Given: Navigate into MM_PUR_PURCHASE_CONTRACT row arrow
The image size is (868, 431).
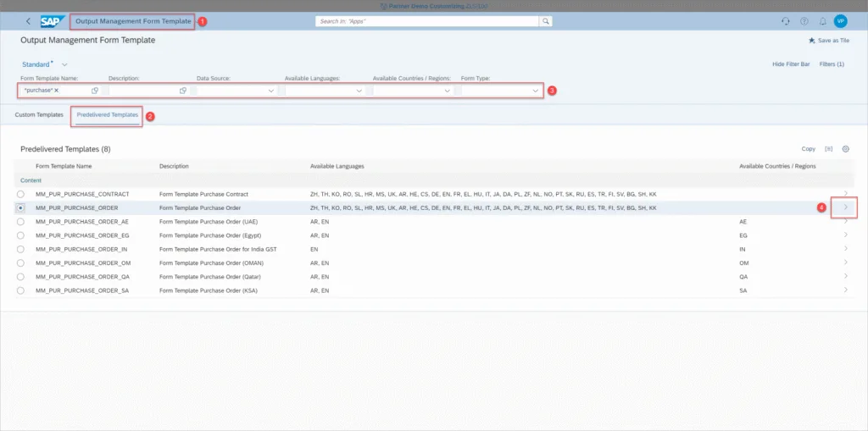Looking at the screenshot, I should click(x=845, y=194).
